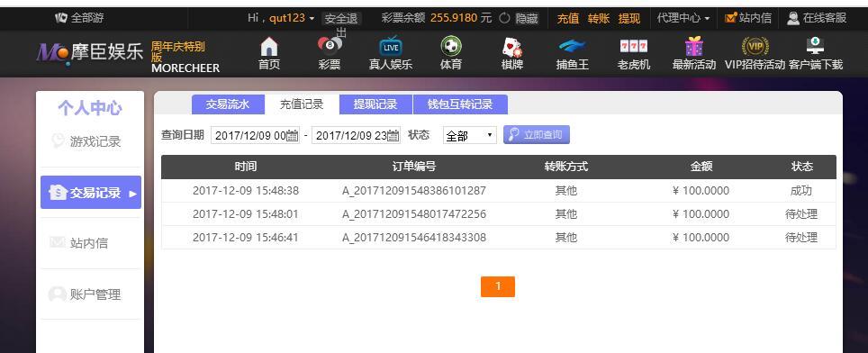Click order number A_201712091548017472256
Screen dimensions: 868x353
[x=414, y=214]
